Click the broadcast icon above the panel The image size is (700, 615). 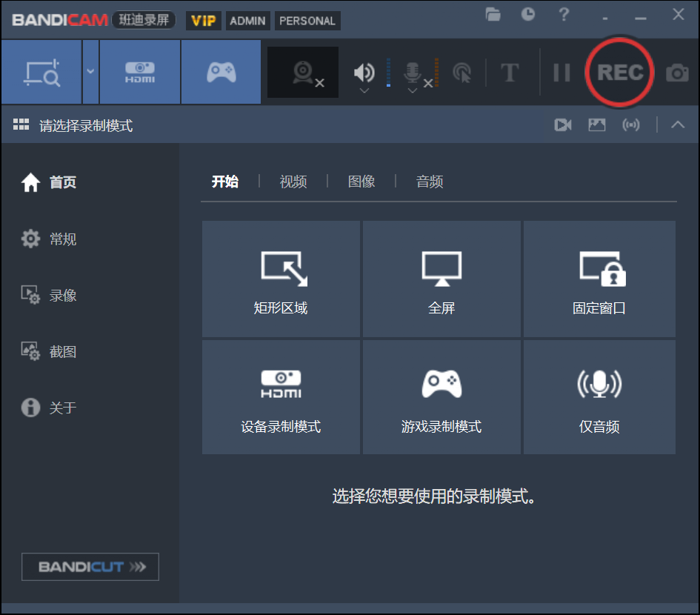click(x=631, y=124)
